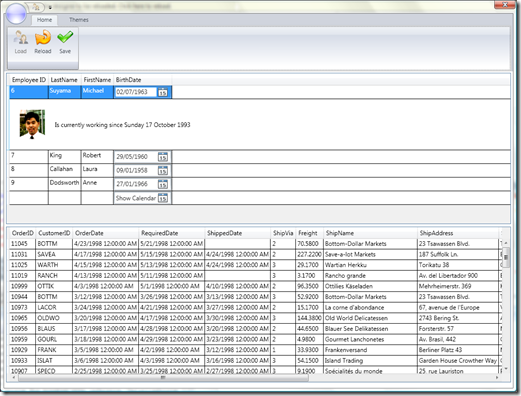The width and height of the screenshot is (521, 396).
Task: Click the OrderDate column header
Action: [105, 233]
